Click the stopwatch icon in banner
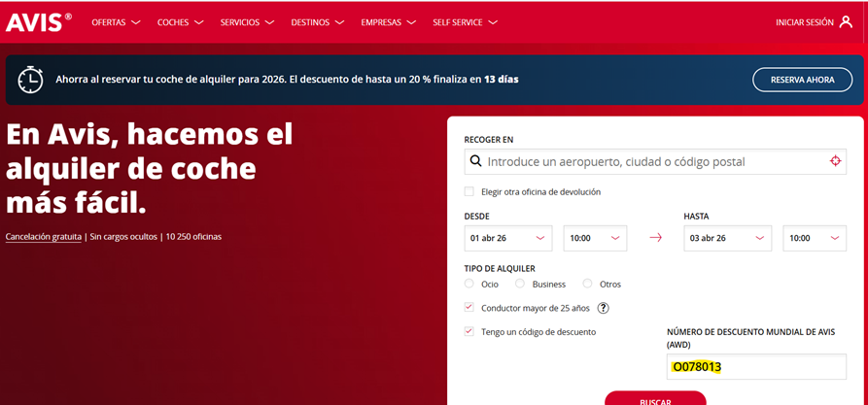The width and height of the screenshot is (868, 405). [x=30, y=80]
